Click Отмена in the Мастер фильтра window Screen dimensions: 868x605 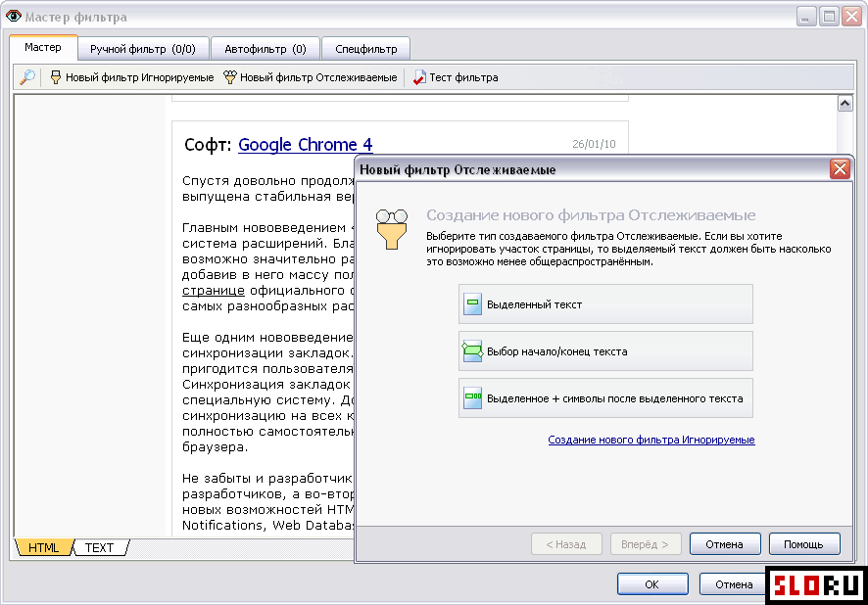(734, 584)
